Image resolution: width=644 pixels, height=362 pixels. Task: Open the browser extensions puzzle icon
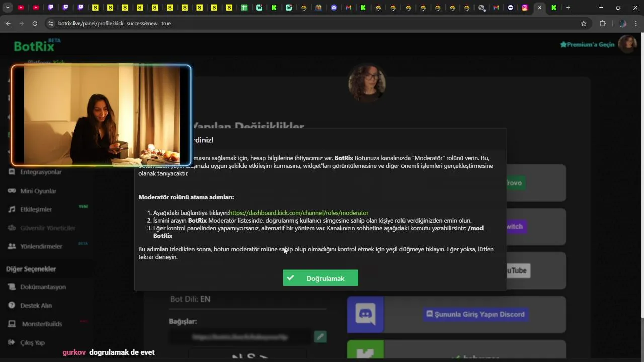pyautogui.click(x=603, y=23)
